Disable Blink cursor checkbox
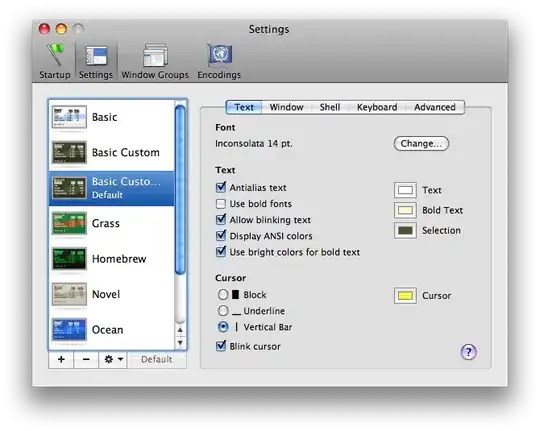This screenshot has height=431, width=540. pos(221,346)
